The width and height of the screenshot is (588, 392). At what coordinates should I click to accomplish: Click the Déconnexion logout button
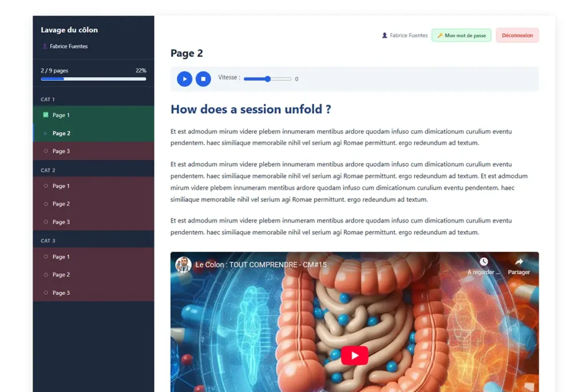point(517,36)
